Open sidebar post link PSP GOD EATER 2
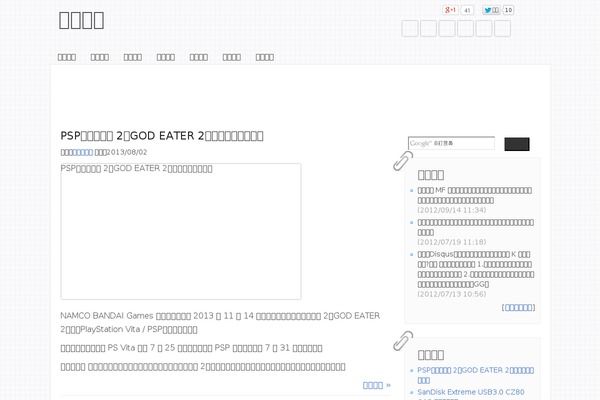Screen dimensions: 600x400 click(x=476, y=375)
